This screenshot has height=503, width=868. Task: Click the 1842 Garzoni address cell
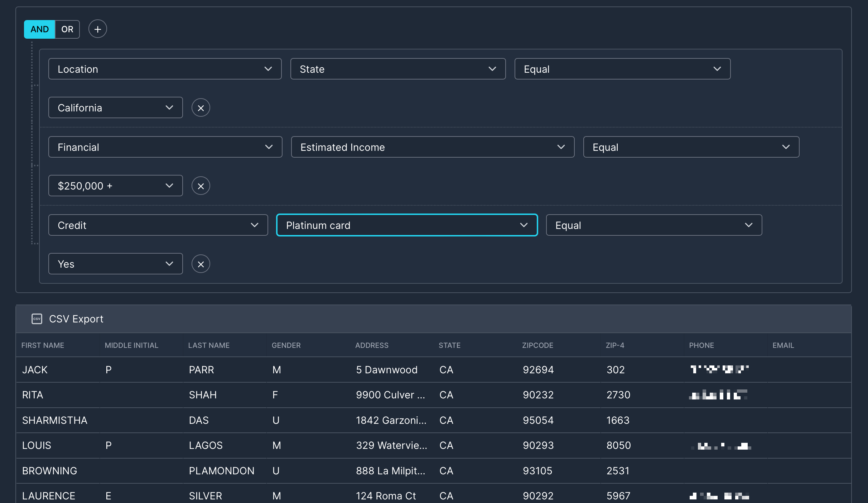coord(391,420)
